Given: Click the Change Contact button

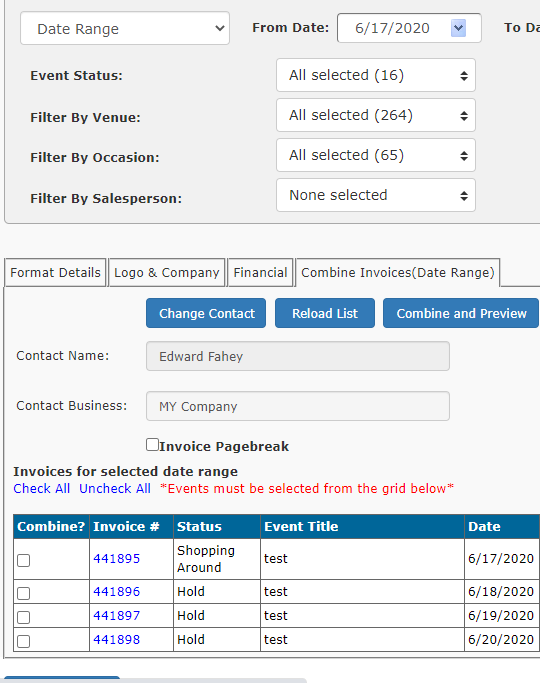Looking at the screenshot, I should pyautogui.click(x=206, y=313).
